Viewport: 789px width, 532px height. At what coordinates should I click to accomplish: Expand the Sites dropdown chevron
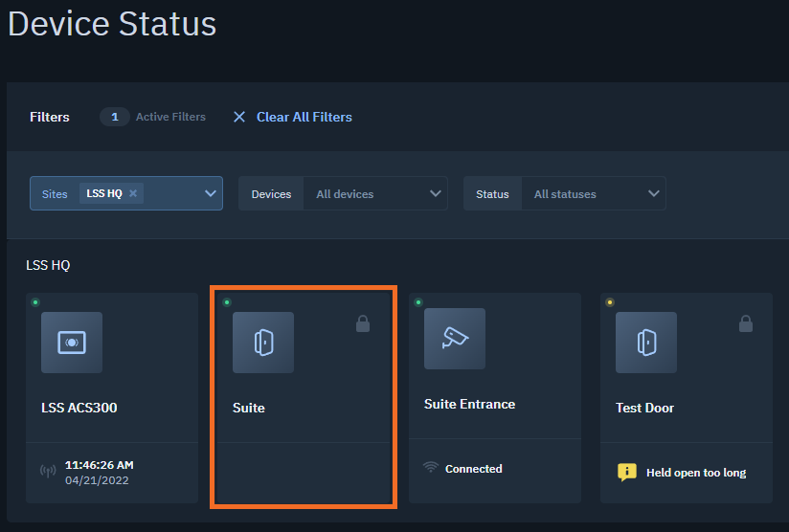tap(211, 193)
